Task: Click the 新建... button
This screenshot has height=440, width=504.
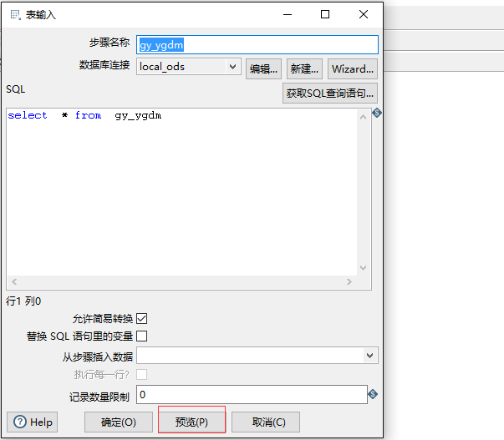Action: [304, 68]
